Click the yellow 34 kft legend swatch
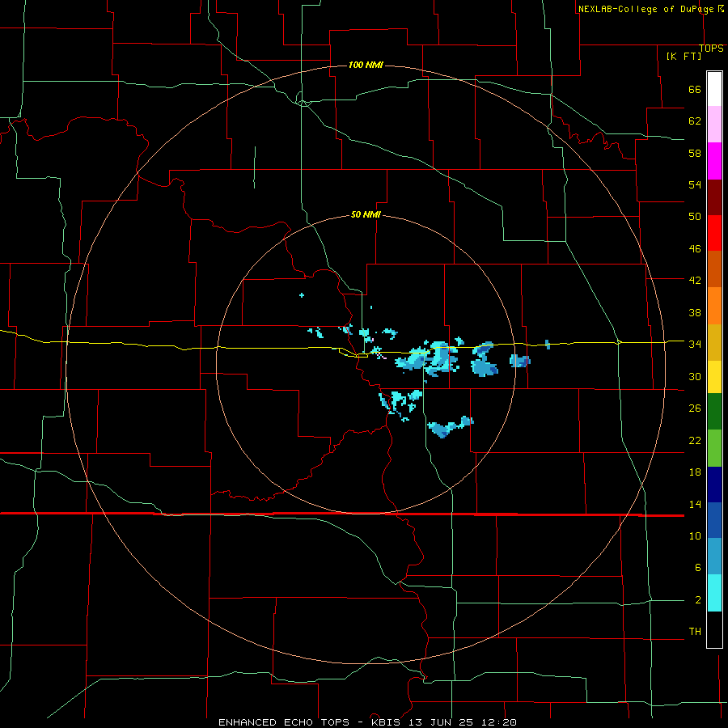 pos(714,376)
